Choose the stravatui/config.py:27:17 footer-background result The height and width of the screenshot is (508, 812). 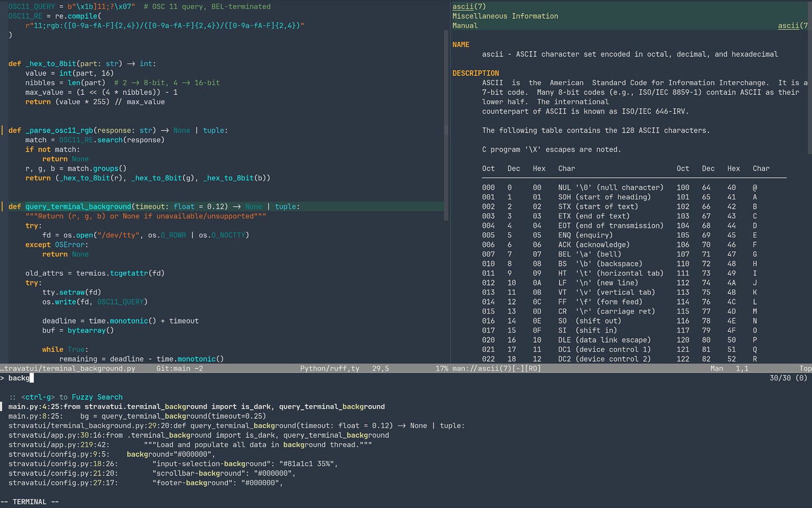pyautogui.click(x=146, y=482)
